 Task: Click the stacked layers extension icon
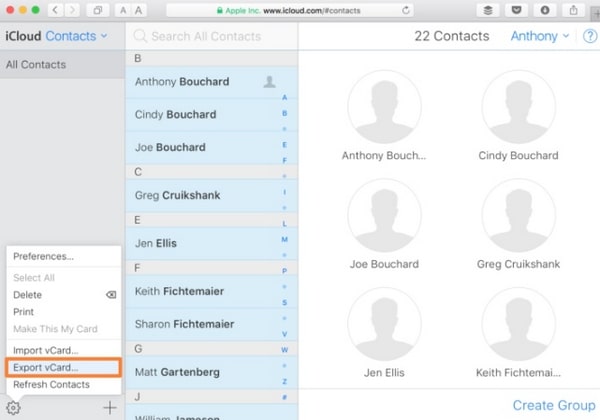488,10
